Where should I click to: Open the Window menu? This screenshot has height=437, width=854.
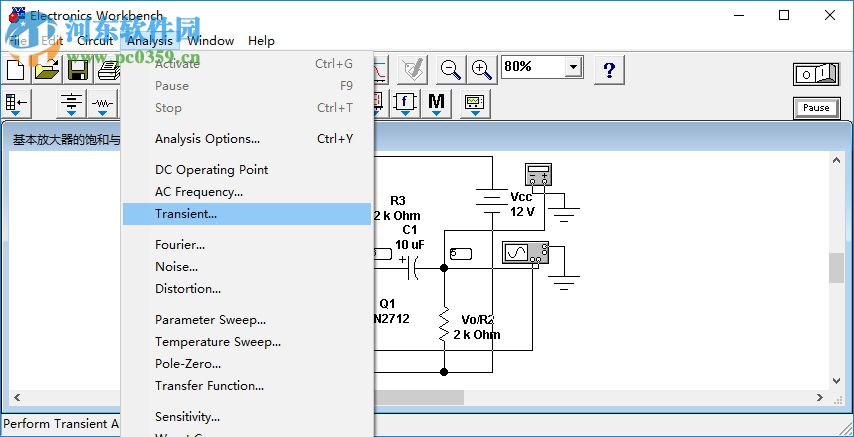pos(211,41)
